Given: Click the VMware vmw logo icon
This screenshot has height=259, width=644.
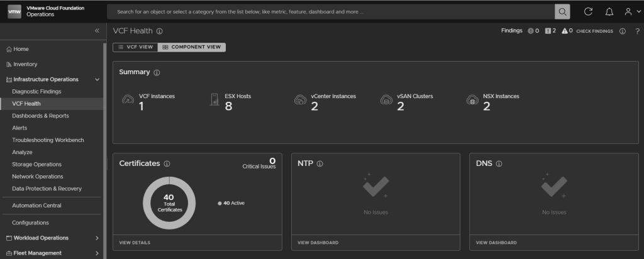Looking at the screenshot, I should tap(14, 11).
